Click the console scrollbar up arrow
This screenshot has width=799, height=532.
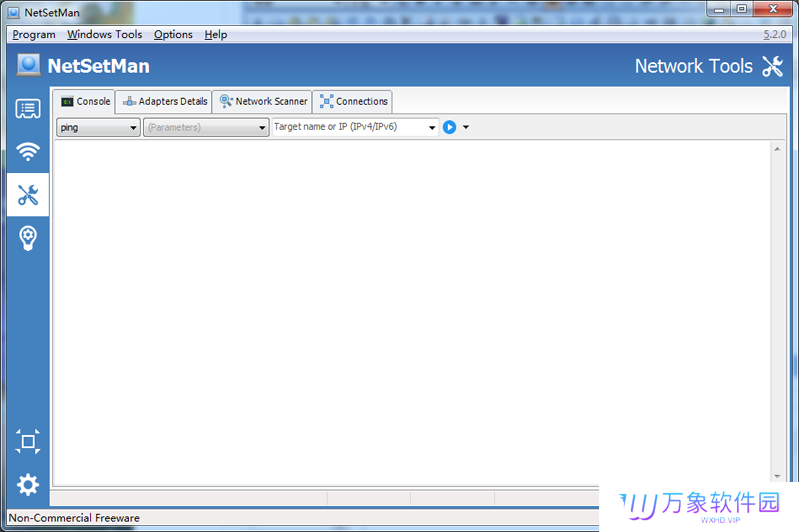[777, 149]
